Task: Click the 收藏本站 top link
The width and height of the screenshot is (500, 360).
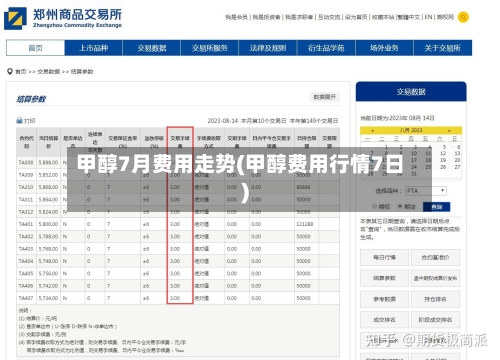Action: [x=383, y=17]
